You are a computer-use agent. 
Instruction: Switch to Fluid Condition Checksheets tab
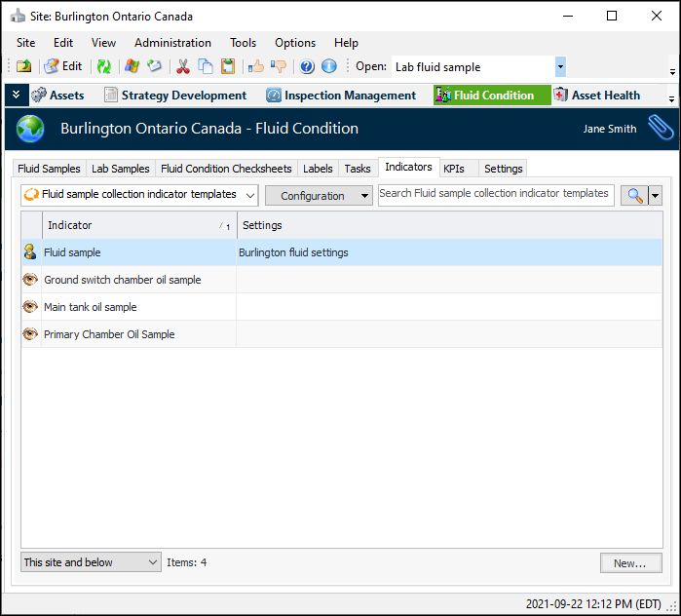point(226,169)
